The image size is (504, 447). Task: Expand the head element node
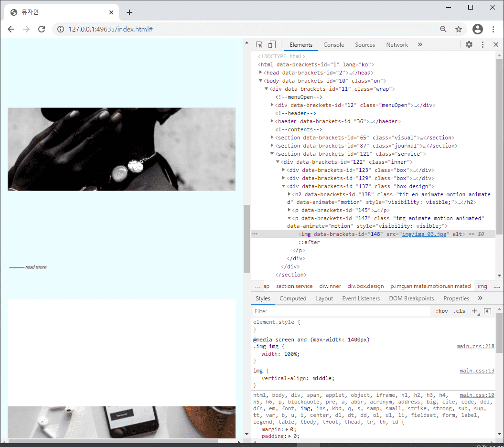260,72
